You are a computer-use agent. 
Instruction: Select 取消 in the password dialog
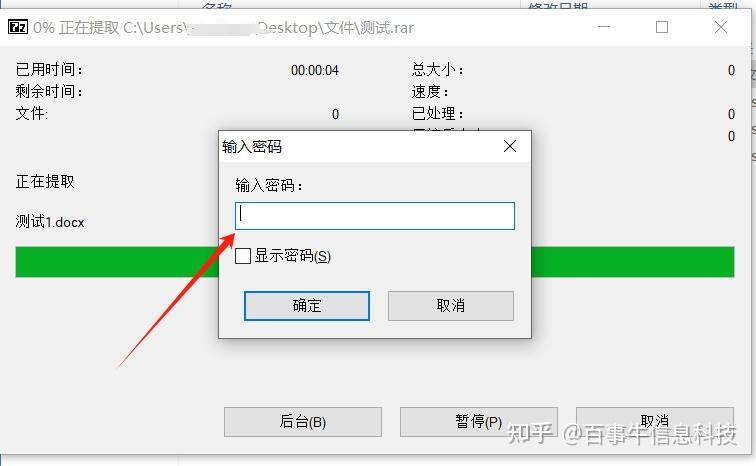click(x=451, y=306)
